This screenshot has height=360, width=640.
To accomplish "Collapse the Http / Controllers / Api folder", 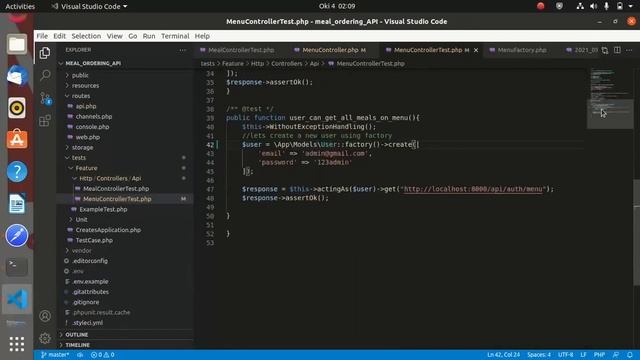I will (x=110, y=178).
